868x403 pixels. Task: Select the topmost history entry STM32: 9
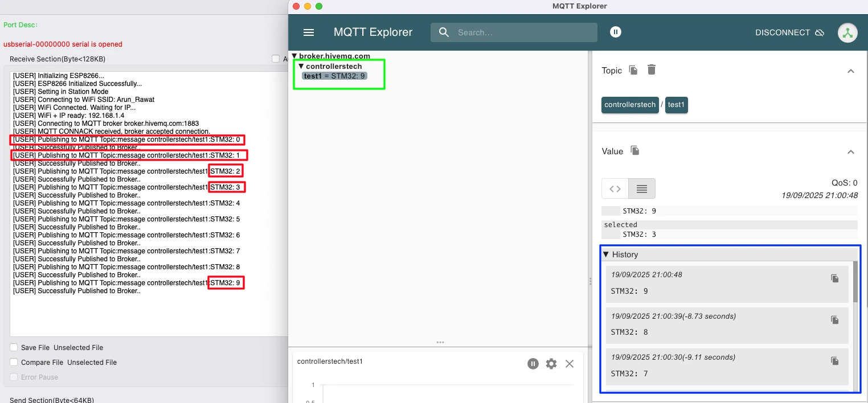pos(727,284)
